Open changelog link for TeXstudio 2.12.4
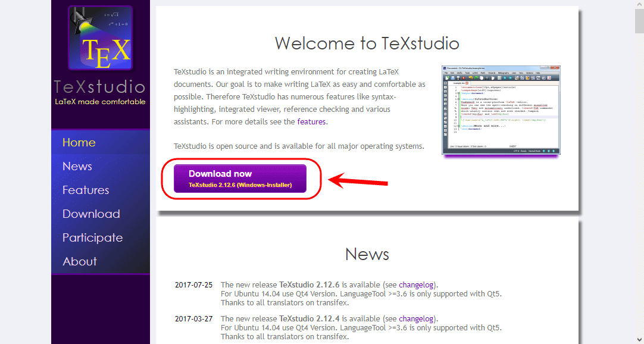 click(416, 318)
